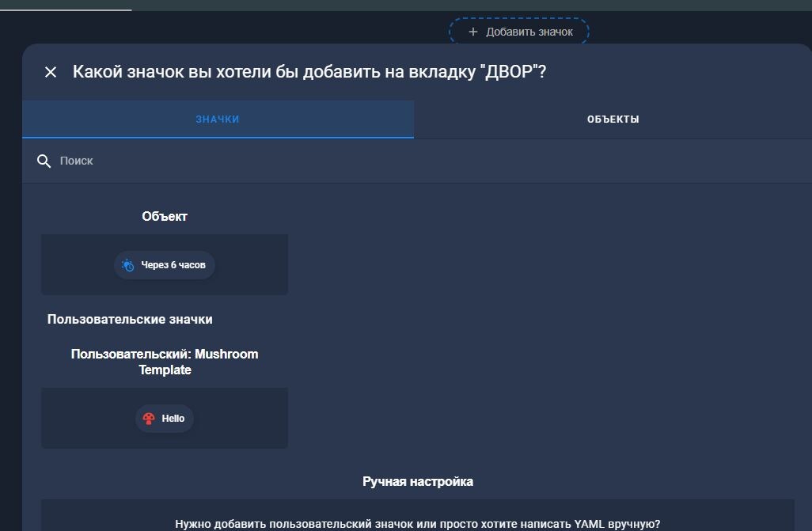This screenshot has width=812, height=531.
Task: Open the manual YAML badge card
Action: [417, 515]
